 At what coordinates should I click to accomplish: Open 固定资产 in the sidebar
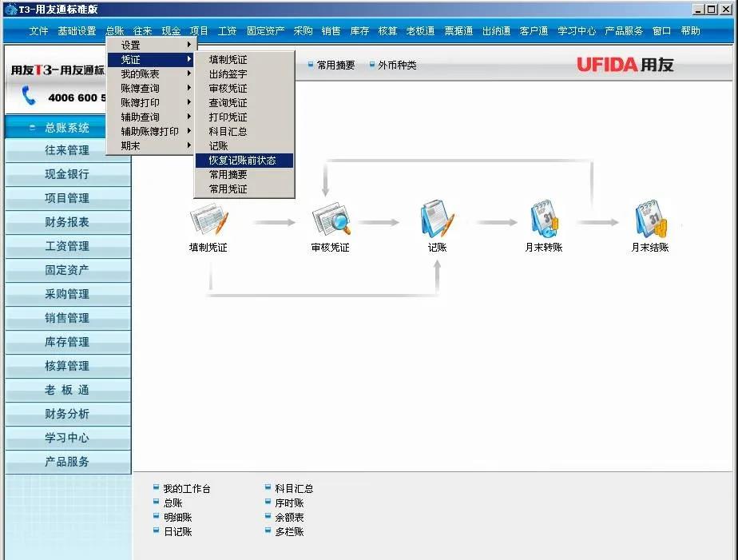68,271
